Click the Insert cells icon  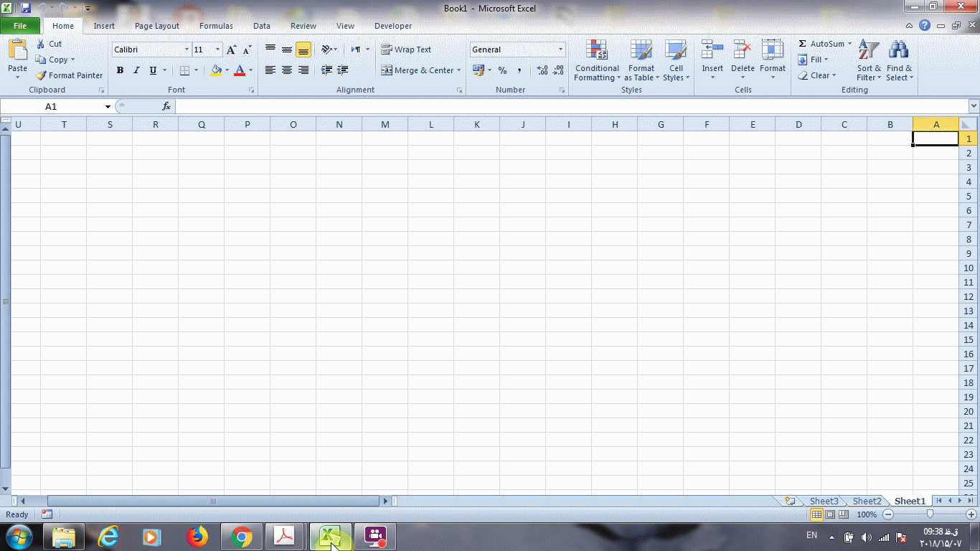click(x=712, y=50)
